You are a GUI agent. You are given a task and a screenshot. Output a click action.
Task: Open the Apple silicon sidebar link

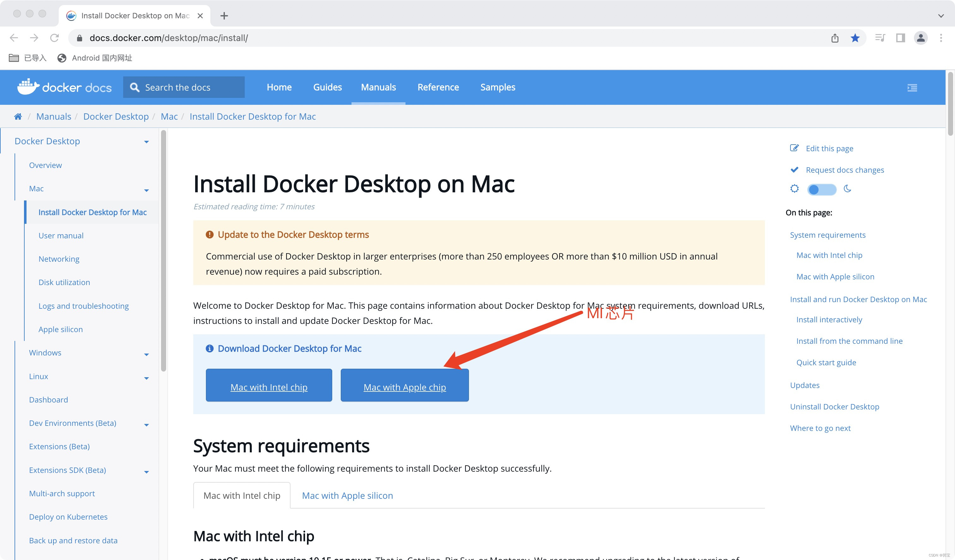coord(60,329)
